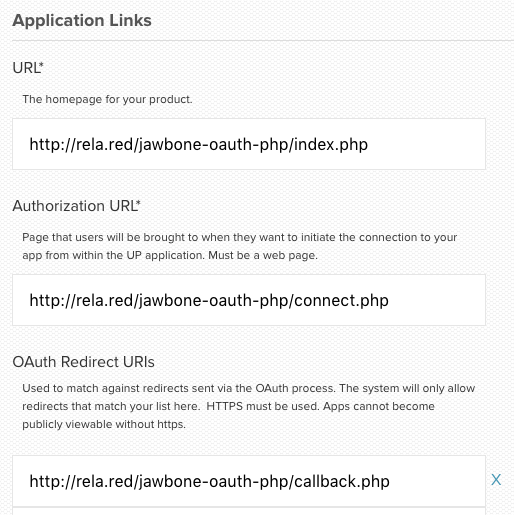The width and height of the screenshot is (514, 515).
Task: Remove the callback.php redirect URI with X
Action: [496, 480]
